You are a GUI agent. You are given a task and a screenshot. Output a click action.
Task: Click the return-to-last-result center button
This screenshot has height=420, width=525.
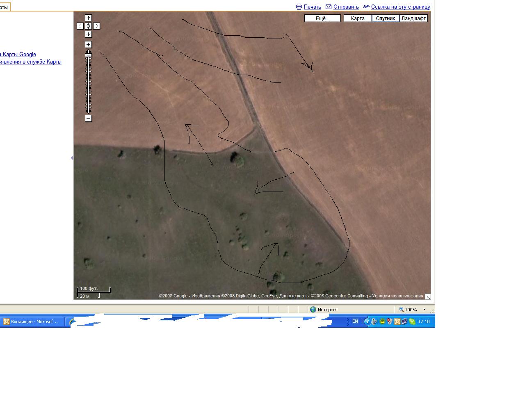coord(88,26)
